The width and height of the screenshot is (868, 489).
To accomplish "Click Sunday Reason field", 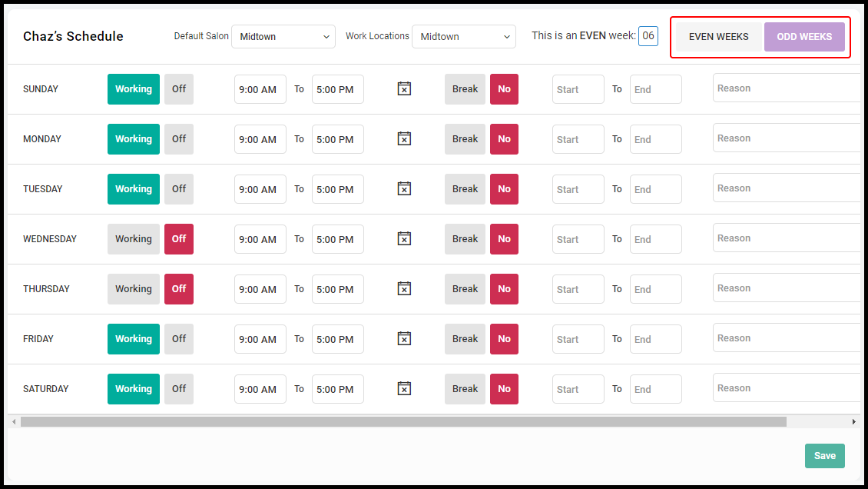I will pos(787,88).
